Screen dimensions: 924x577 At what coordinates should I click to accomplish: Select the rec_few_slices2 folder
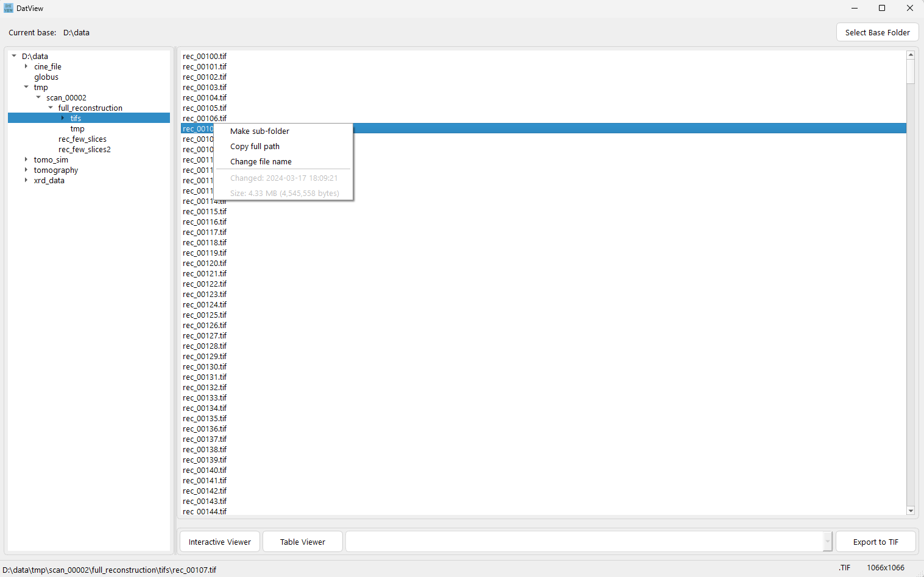[x=85, y=149]
